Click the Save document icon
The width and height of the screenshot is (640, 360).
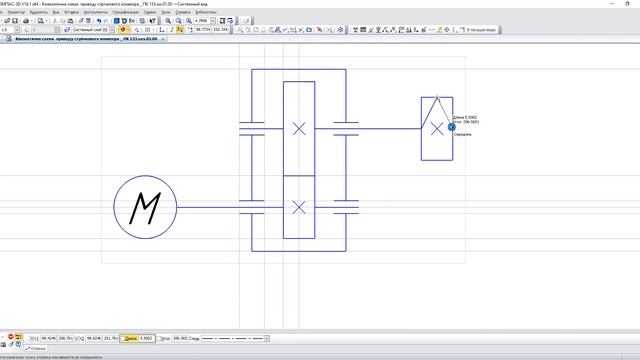[x=15, y=21]
